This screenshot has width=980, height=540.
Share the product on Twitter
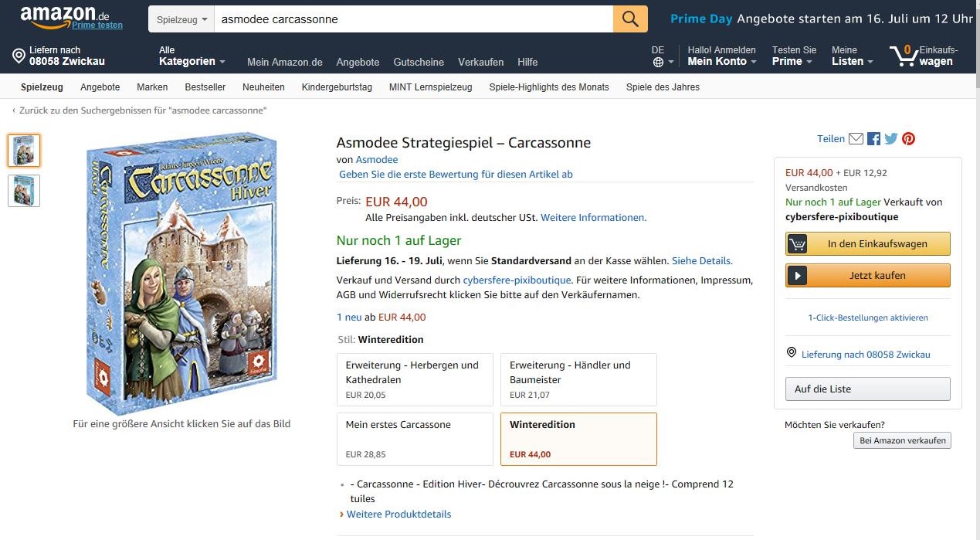[891, 139]
